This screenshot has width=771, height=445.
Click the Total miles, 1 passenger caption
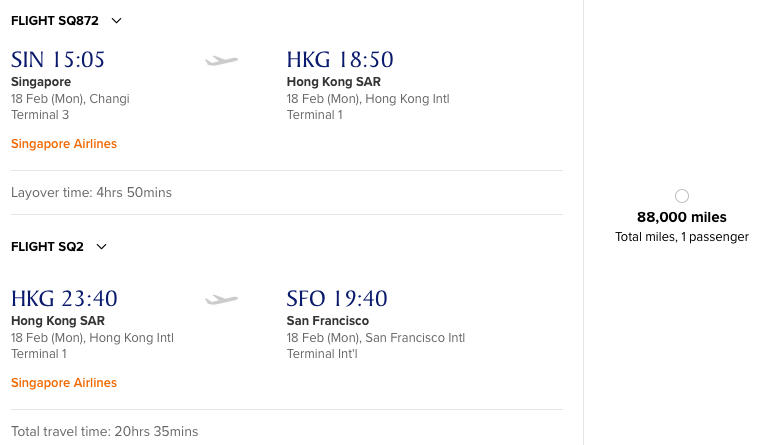(682, 237)
